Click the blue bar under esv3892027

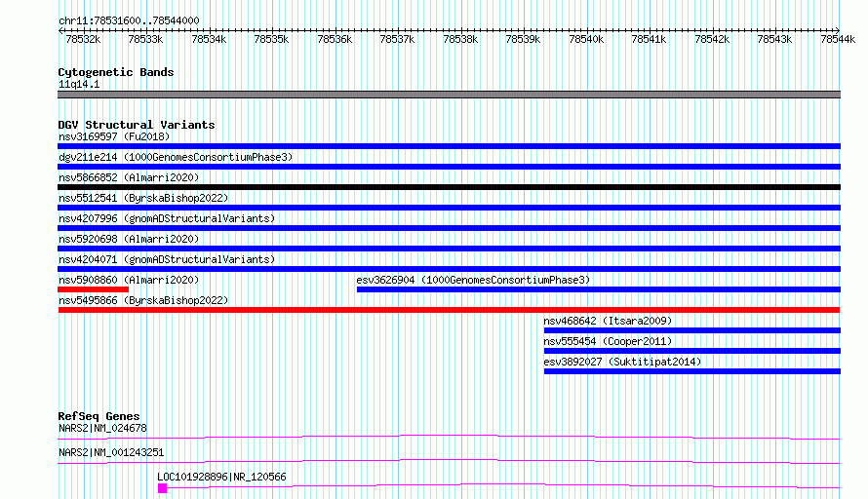point(692,371)
